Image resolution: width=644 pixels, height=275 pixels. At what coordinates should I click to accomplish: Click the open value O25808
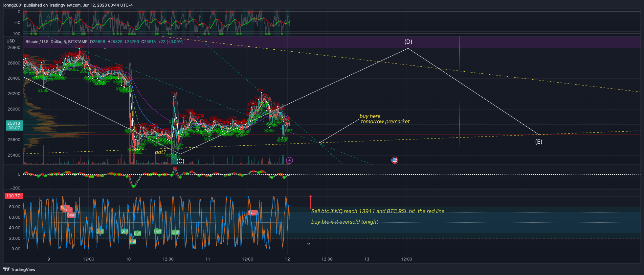[x=98, y=42]
